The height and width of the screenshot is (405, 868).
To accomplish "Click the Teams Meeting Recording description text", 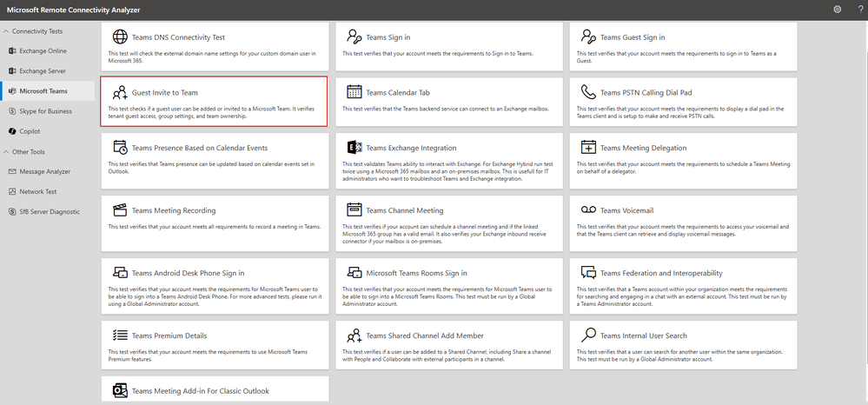I will [215, 227].
